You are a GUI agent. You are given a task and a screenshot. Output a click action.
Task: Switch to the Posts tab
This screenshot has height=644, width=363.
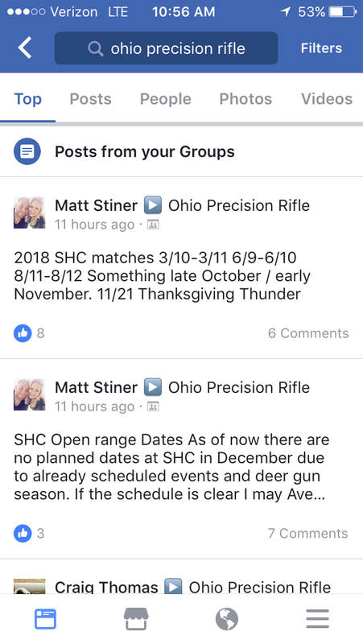[x=90, y=99]
